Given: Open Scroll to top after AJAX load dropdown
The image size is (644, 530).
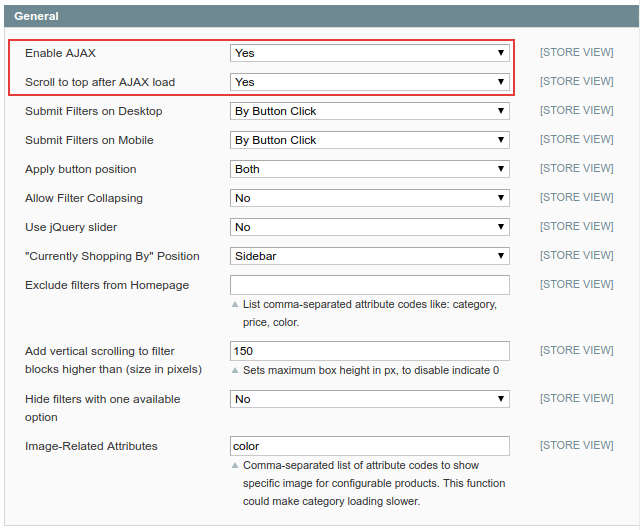Looking at the screenshot, I should click(369, 82).
